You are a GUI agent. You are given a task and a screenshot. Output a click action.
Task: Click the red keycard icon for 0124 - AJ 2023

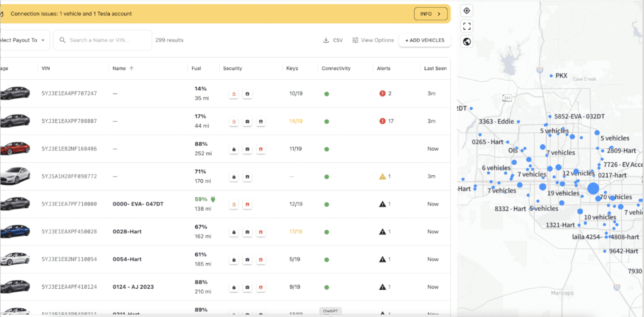[261, 287]
